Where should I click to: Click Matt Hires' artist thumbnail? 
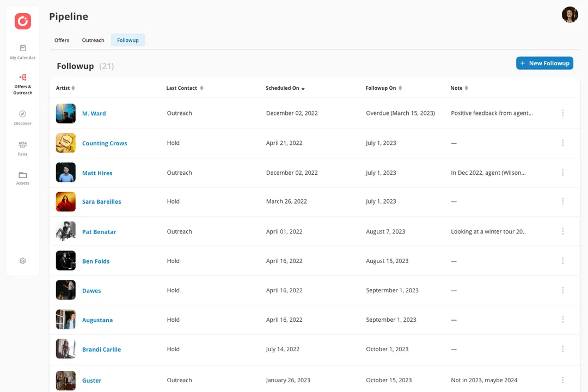(x=66, y=172)
